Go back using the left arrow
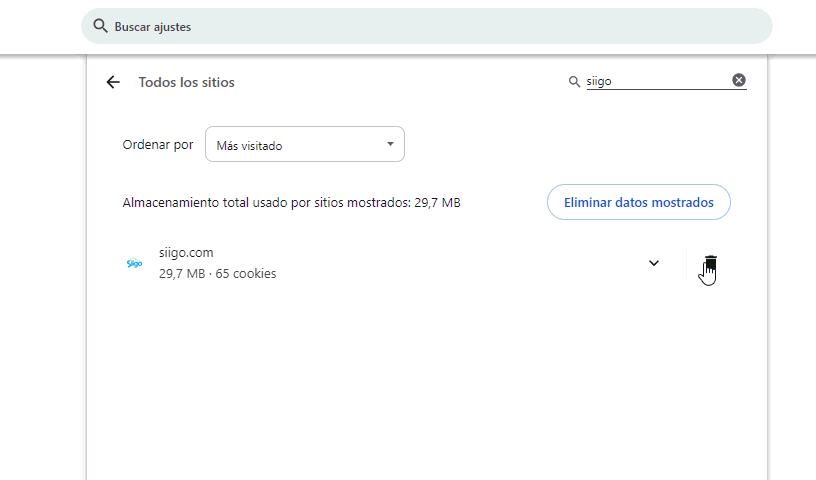Image resolution: width=816 pixels, height=480 pixels. tap(113, 82)
